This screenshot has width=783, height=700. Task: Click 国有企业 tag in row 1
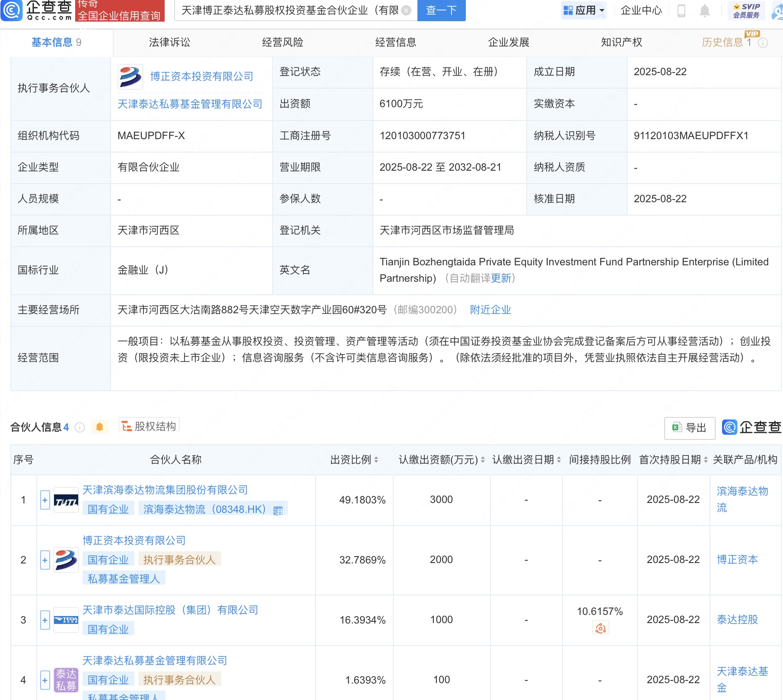click(108, 509)
